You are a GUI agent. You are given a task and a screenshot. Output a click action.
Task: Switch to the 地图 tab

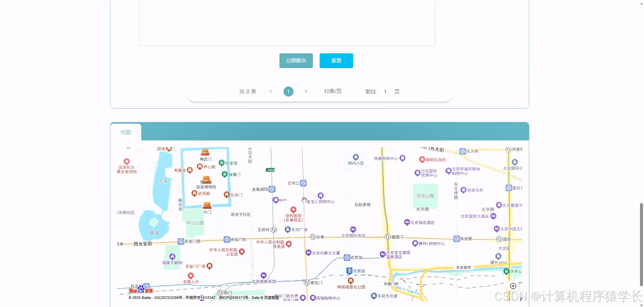[x=125, y=132]
